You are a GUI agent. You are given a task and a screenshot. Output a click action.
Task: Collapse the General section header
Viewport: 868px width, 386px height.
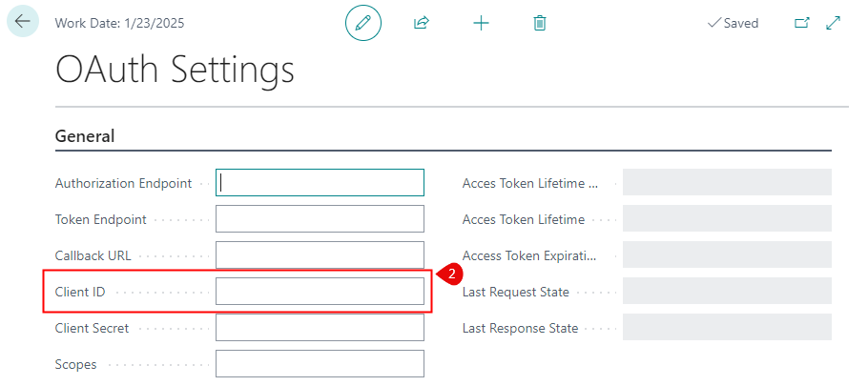coord(85,136)
